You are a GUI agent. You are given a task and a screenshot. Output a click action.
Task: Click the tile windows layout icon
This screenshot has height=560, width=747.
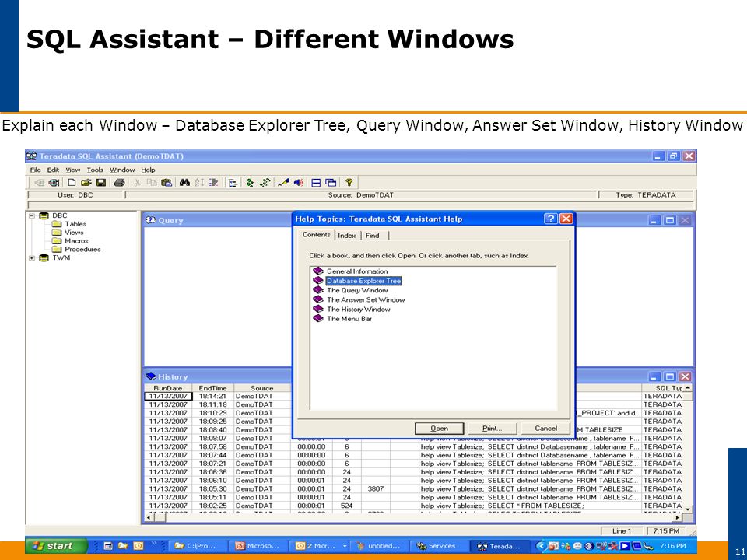[316, 182]
